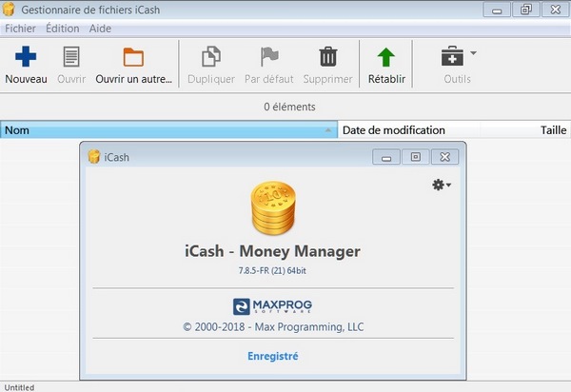Click the version text 7.8.5-FR (21) 64bit

click(272, 271)
